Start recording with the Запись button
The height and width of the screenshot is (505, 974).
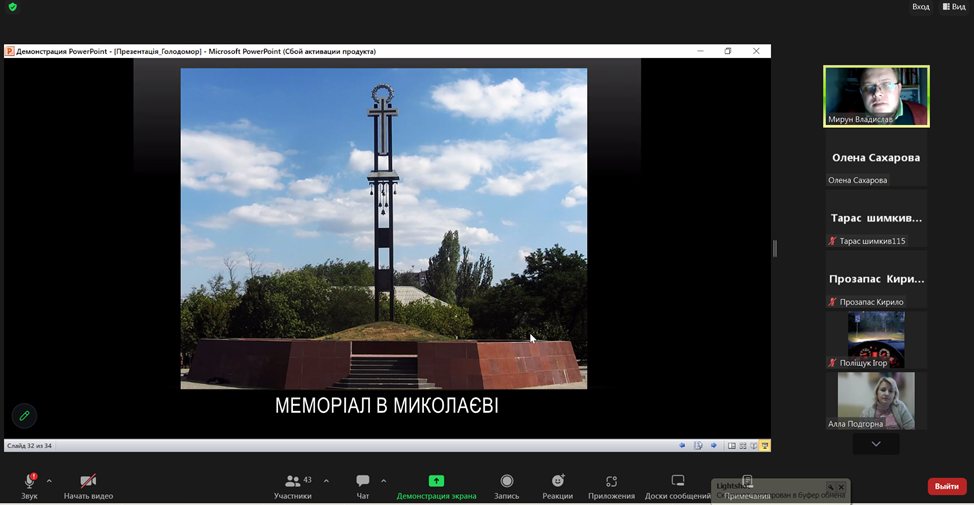tap(506, 481)
